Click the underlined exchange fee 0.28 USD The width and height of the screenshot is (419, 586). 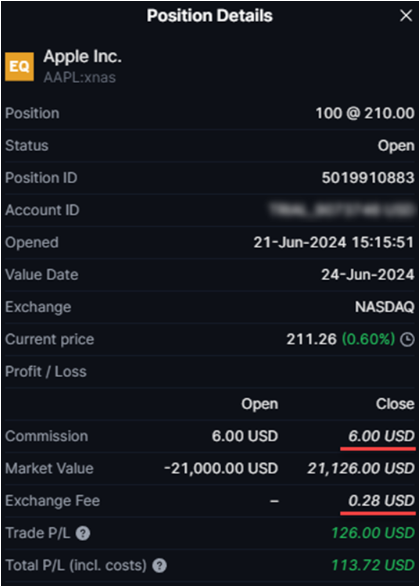(x=381, y=501)
